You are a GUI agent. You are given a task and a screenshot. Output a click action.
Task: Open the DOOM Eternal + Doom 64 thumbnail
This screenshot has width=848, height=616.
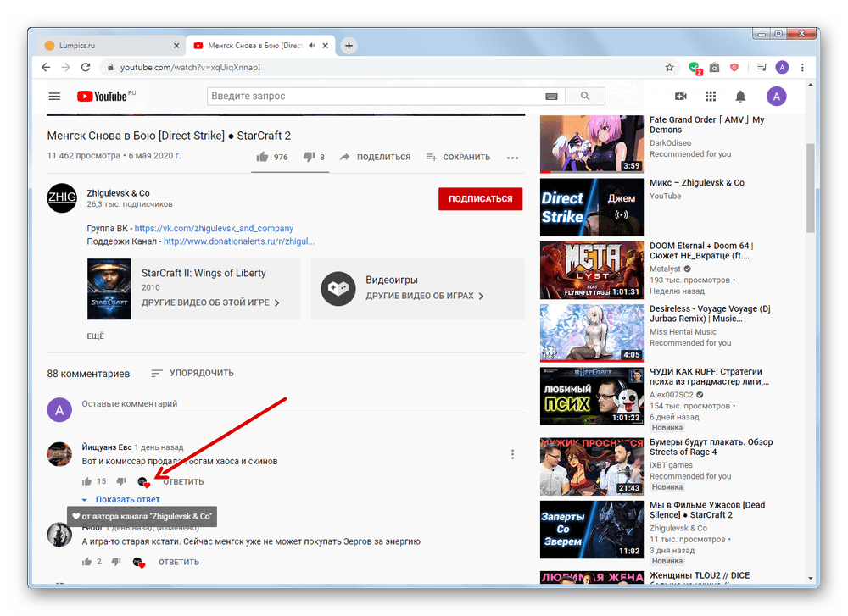(x=592, y=270)
